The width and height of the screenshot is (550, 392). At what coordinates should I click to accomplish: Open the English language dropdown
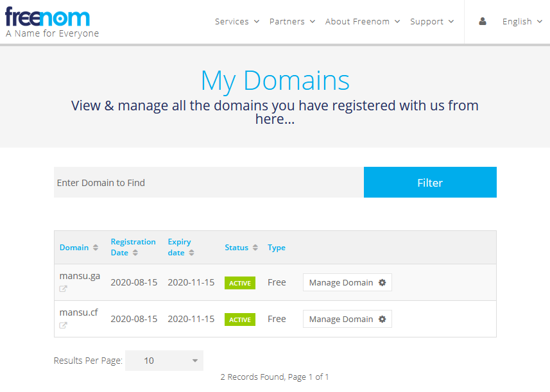point(522,21)
